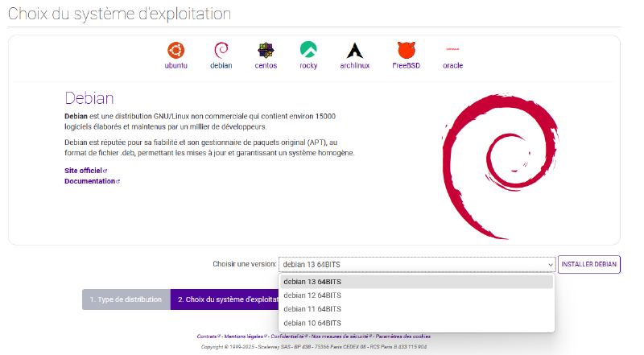Choose debian 12 64BITS option
Image resolution: width=644 pixels, height=355 pixels.
click(416, 295)
